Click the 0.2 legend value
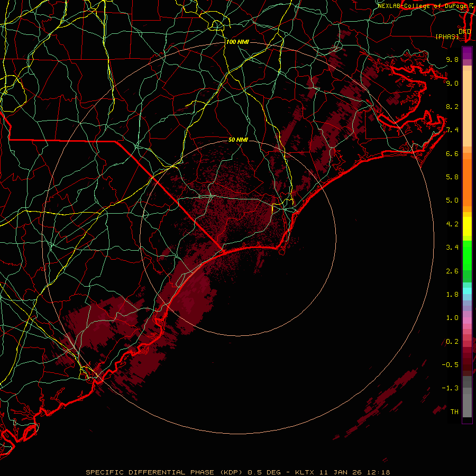Image resolution: width=476 pixels, height=476 pixels. coord(452,342)
